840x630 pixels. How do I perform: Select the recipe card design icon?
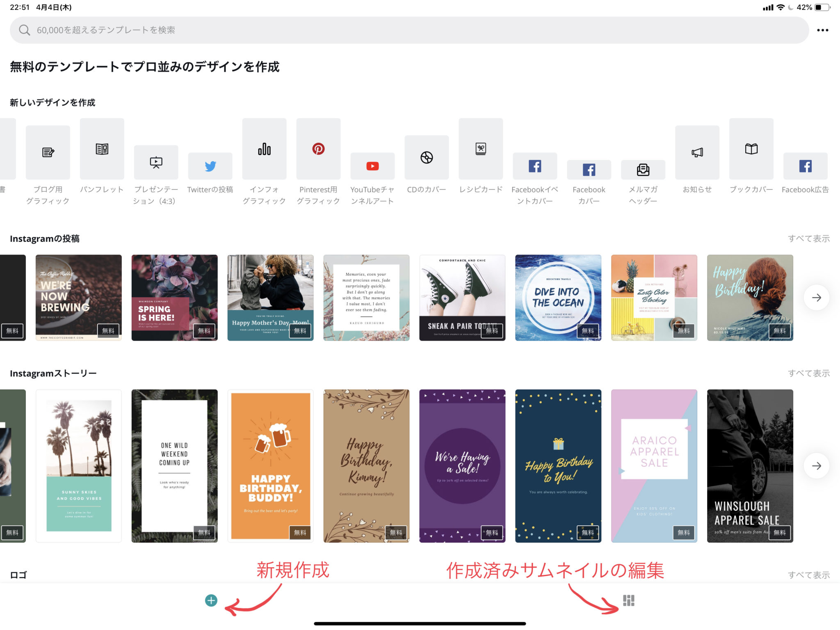click(481, 149)
